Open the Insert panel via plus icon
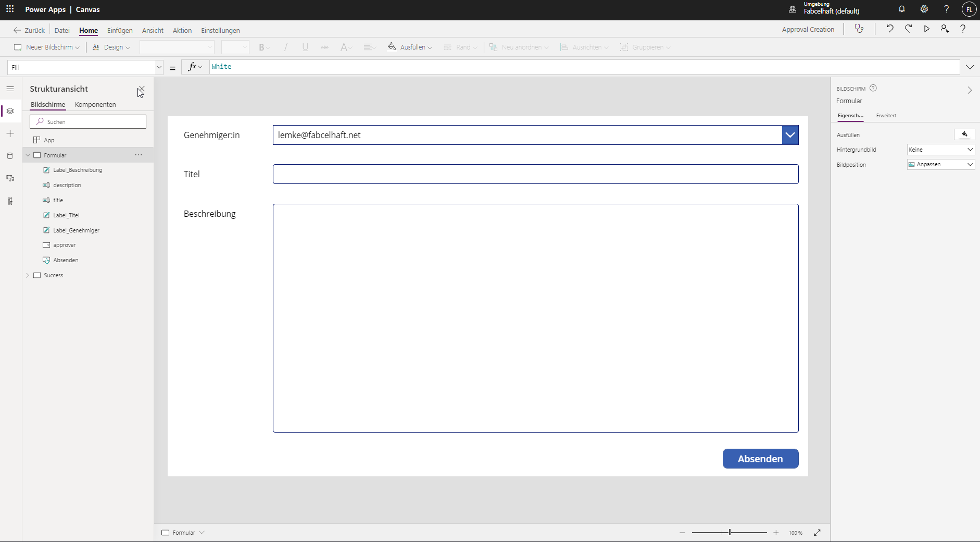This screenshot has width=980, height=542. point(10,133)
